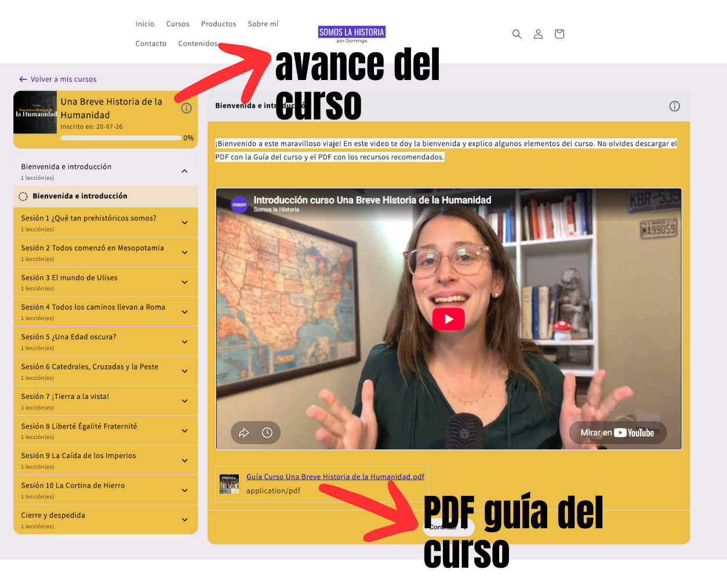Expand Sesión 1 ¿Qué tan prehistóricos somos?
This screenshot has height=588, width=727.
coord(106,223)
